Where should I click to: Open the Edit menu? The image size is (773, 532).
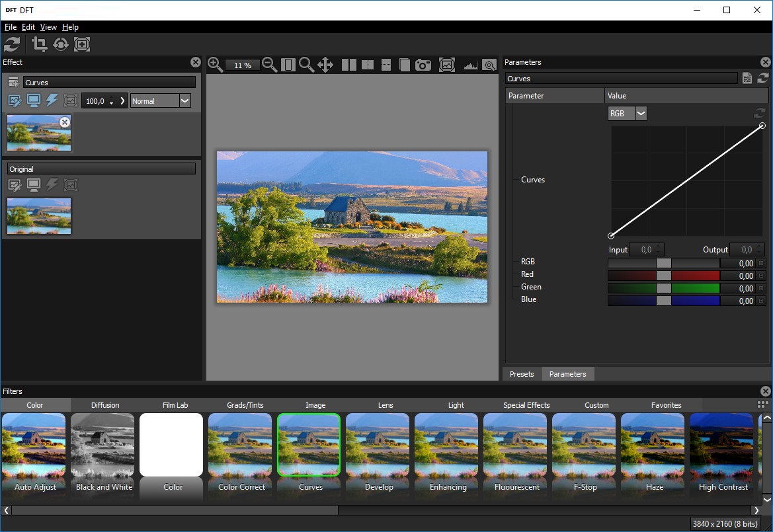pos(28,27)
